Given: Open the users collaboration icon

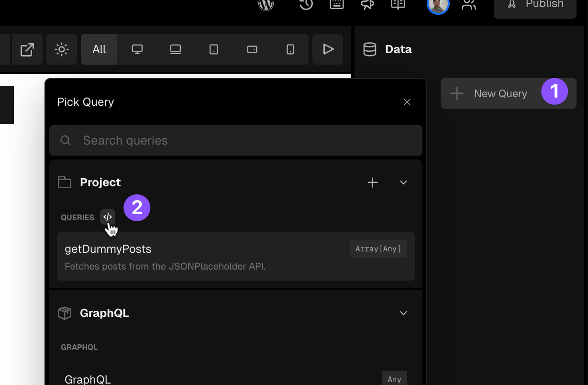Looking at the screenshot, I should click(x=469, y=4).
